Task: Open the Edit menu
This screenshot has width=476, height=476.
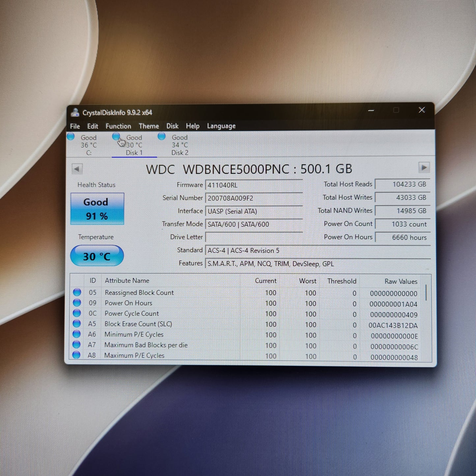Action: pyautogui.click(x=93, y=126)
